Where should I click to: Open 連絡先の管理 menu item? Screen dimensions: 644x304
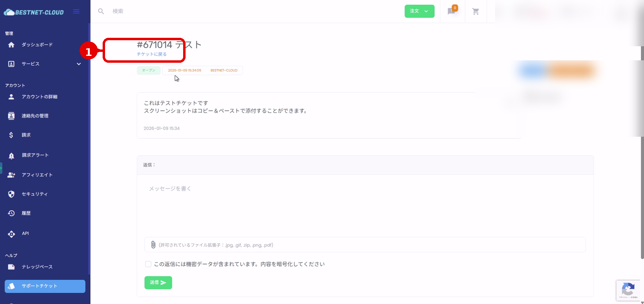35,116
